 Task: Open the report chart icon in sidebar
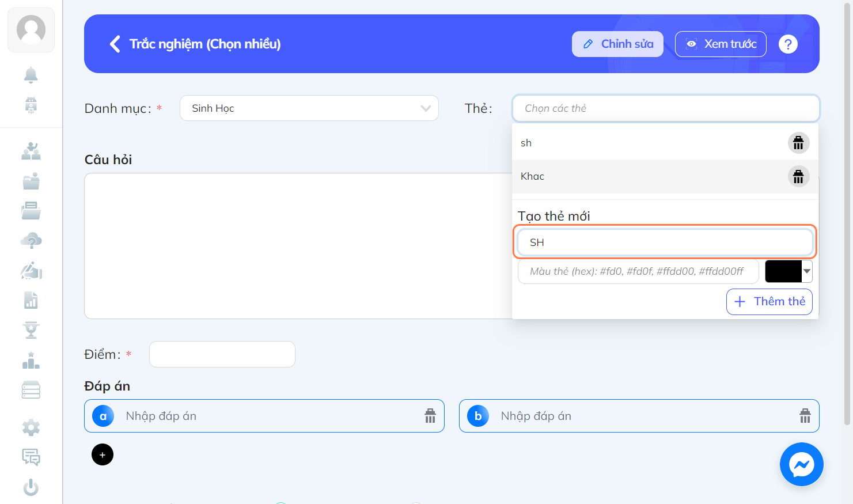(31, 300)
